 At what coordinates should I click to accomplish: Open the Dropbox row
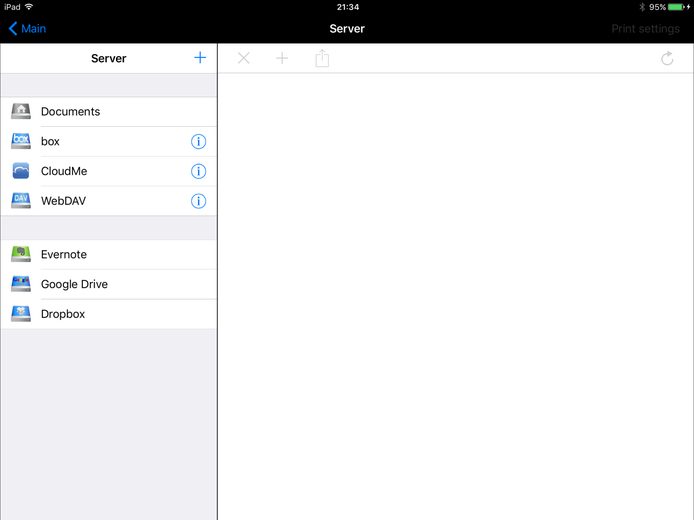[108, 314]
